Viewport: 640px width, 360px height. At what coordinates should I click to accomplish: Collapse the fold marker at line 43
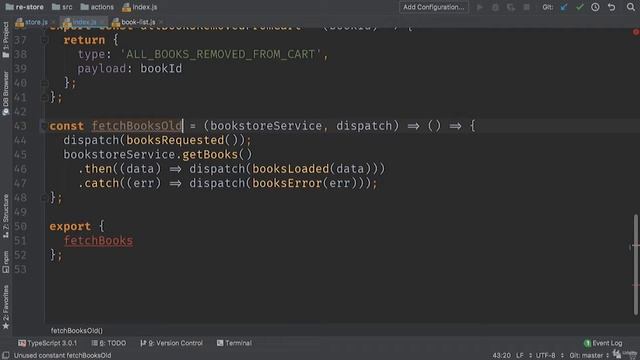tap(43, 126)
